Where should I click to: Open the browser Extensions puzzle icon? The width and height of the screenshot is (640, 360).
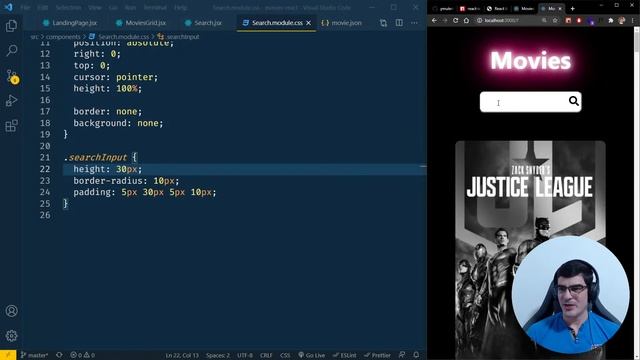pos(611,20)
